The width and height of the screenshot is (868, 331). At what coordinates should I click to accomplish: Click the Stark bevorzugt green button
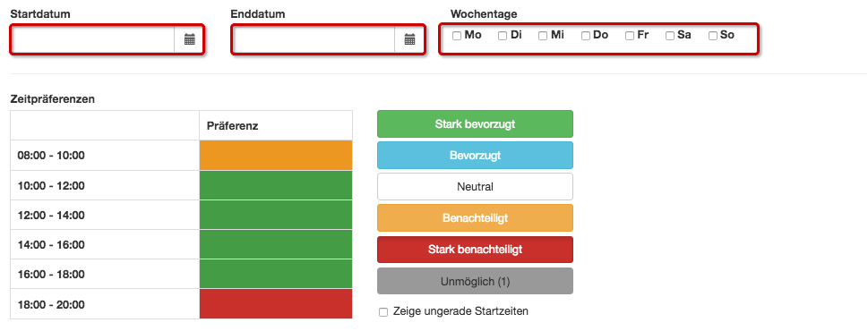[475, 123]
